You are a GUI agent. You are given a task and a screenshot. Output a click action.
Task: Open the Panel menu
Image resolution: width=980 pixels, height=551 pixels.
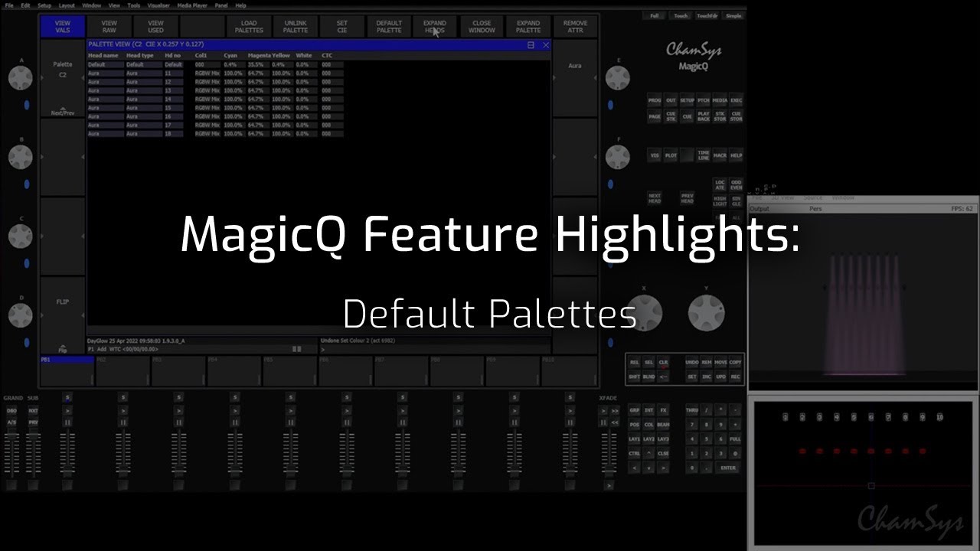point(221,5)
